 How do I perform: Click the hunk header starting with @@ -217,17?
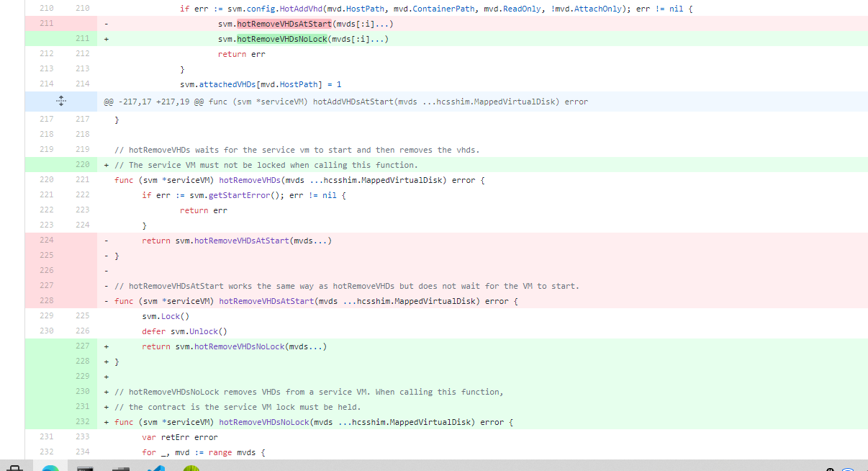[x=345, y=102]
